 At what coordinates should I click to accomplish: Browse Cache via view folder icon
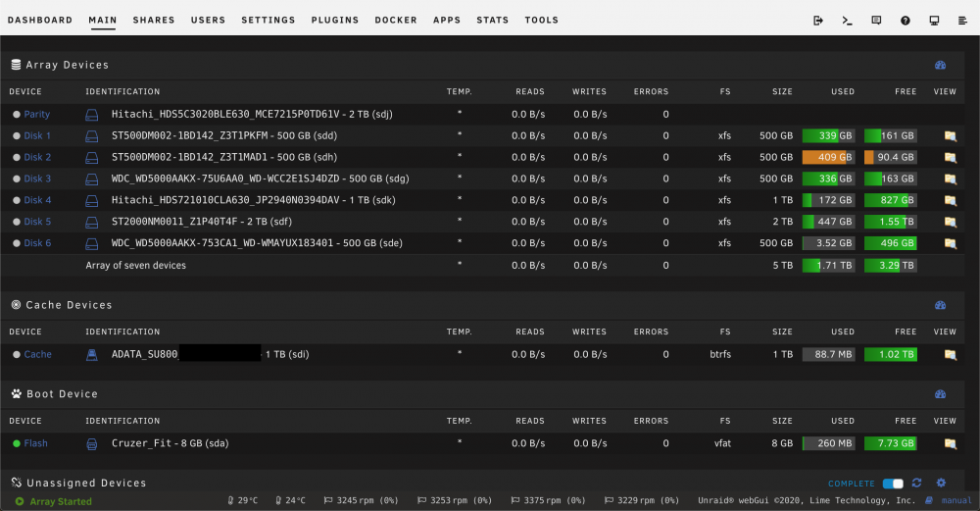pyautogui.click(x=950, y=355)
